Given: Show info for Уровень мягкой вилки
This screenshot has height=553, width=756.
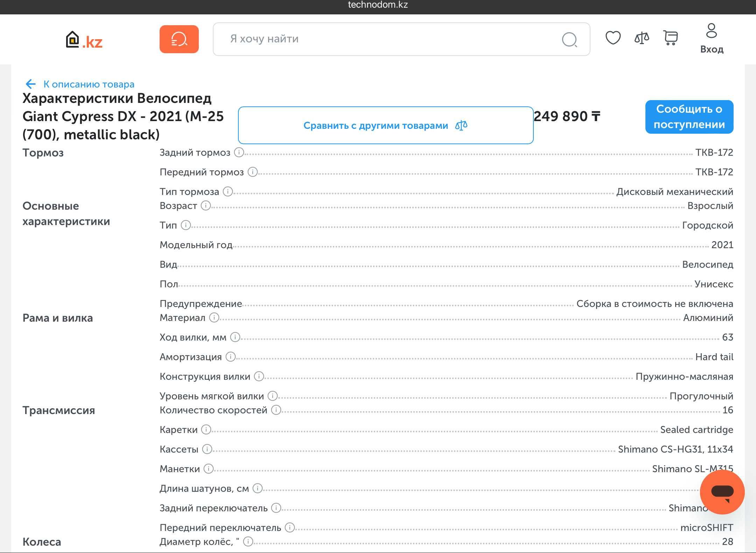Looking at the screenshot, I should point(272,396).
